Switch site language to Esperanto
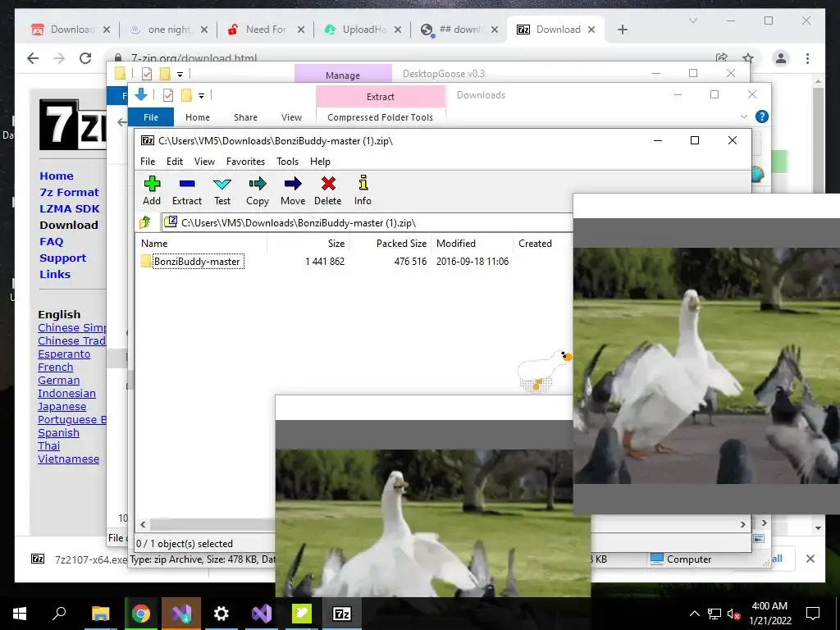The height and width of the screenshot is (630, 840). [x=64, y=354]
